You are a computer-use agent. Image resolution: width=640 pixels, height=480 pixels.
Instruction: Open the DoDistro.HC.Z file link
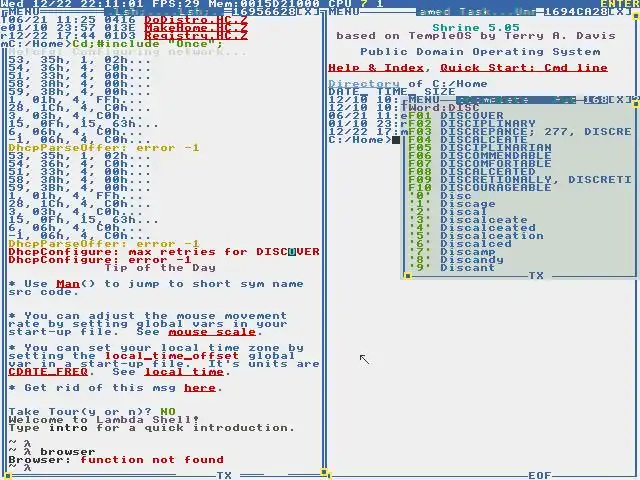pos(196,20)
